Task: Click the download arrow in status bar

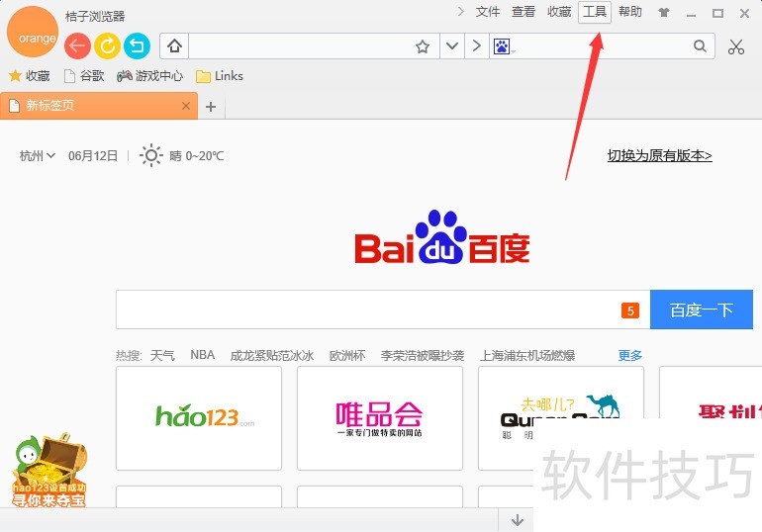Action: tap(517, 520)
